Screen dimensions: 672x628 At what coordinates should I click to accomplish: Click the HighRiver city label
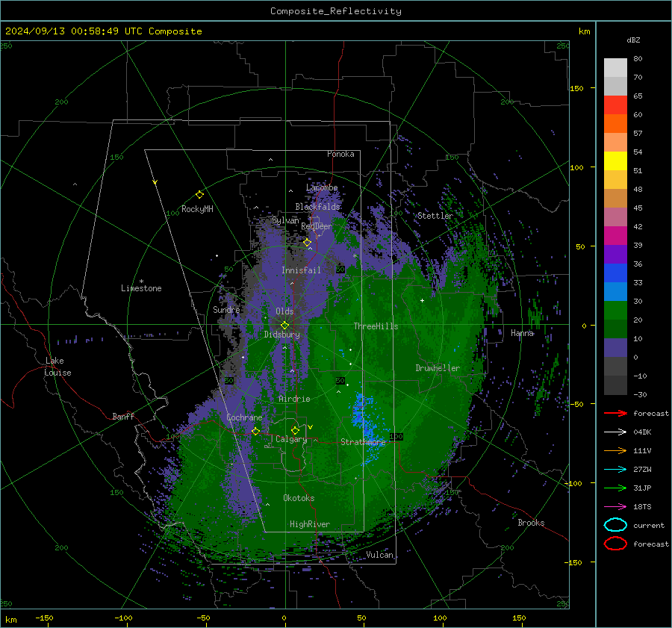click(310, 524)
